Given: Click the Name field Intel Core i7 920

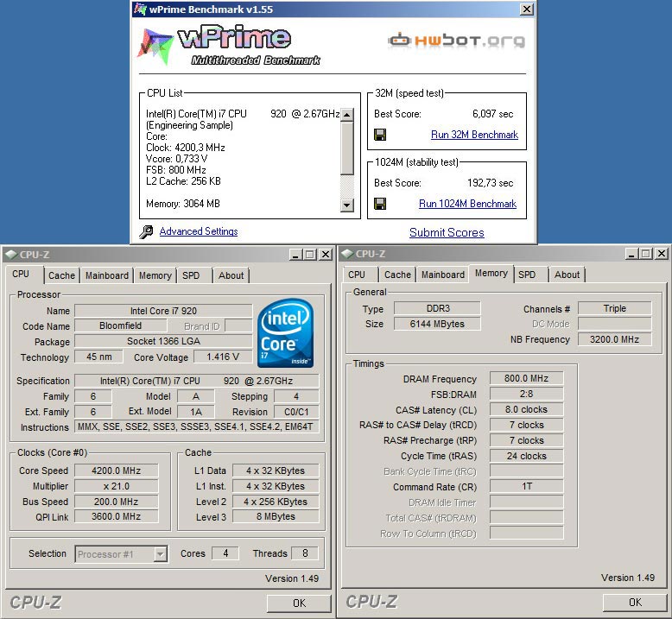Looking at the screenshot, I should pos(164,311).
